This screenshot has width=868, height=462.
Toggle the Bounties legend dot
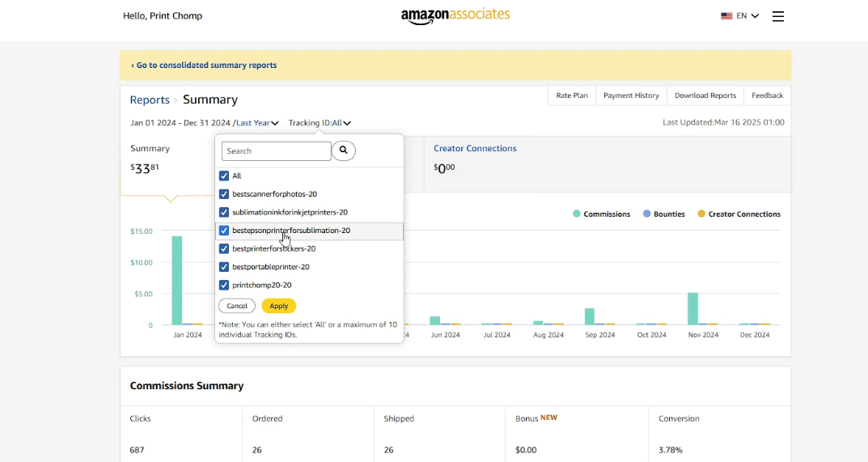click(646, 214)
